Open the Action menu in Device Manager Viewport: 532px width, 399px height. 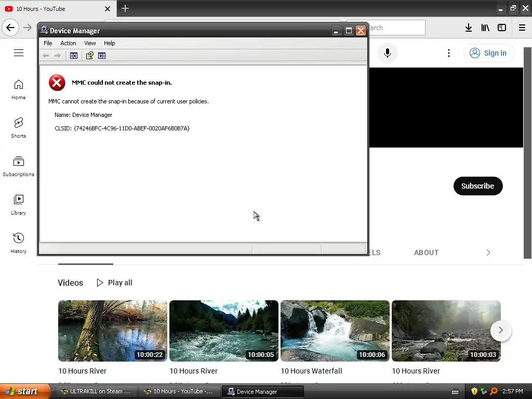coord(68,43)
